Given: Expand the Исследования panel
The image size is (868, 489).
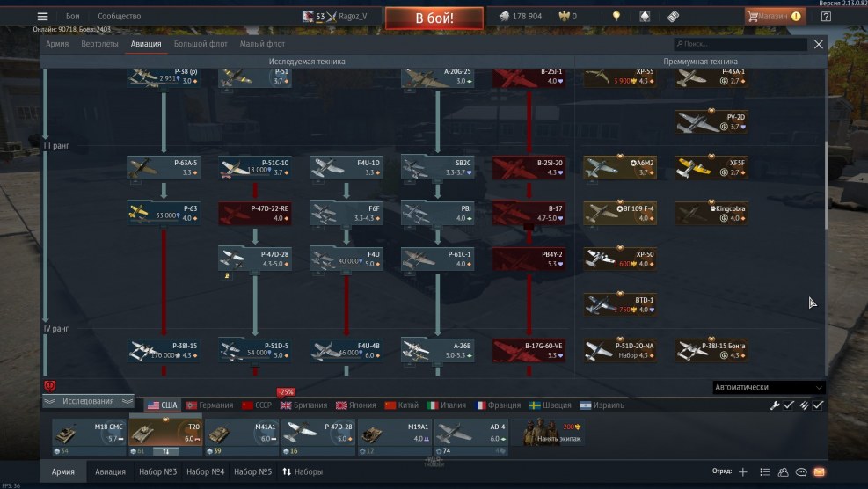Looking at the screenshot, I should [x=88, y=401].
